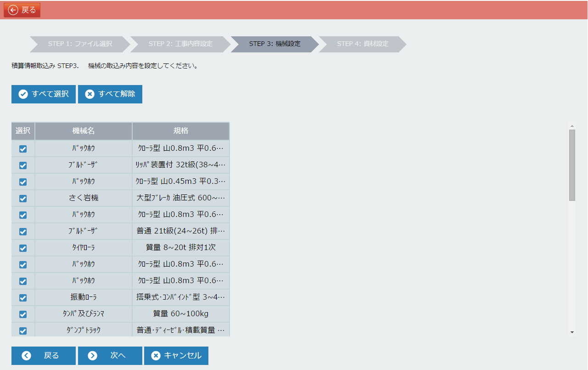Click the 規格 column header
Screen dimensions: 588x370
181,131
